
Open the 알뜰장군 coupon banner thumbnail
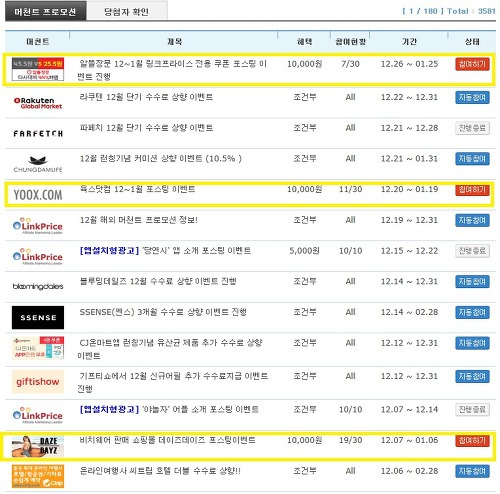click(38, 69)
